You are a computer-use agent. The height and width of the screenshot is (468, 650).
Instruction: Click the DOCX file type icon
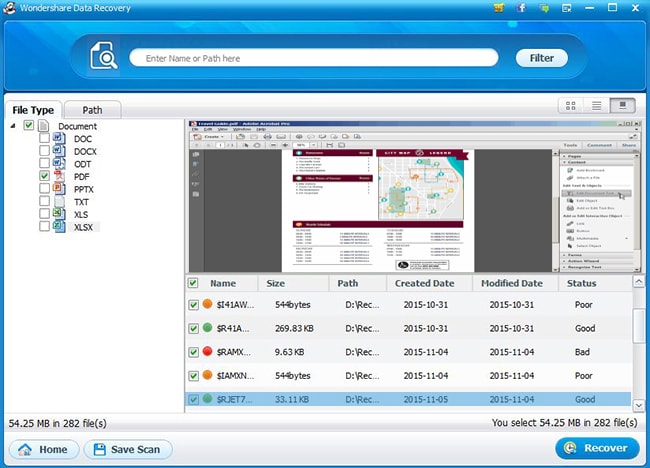pos(59,150)
